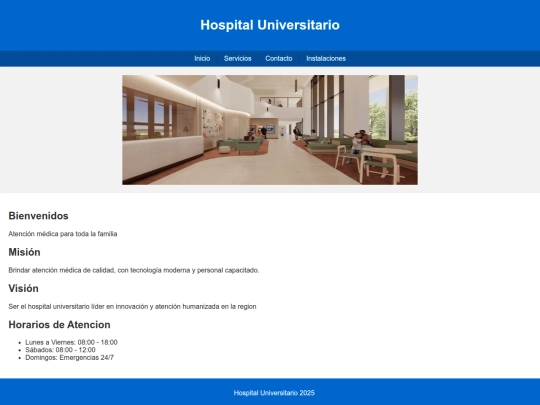The image size is (540, 405).
Task: Select the Misión heading
Action: tap(24, 252)
